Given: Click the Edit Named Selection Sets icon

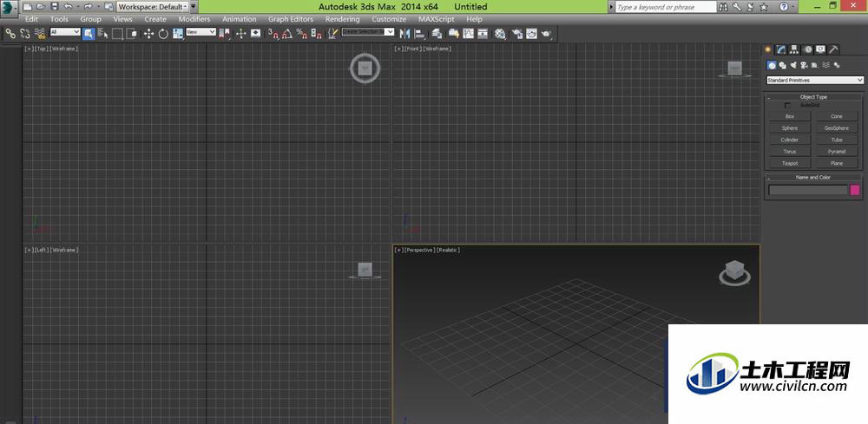Looking at the screenshot, I should click(x=333, y=34).
